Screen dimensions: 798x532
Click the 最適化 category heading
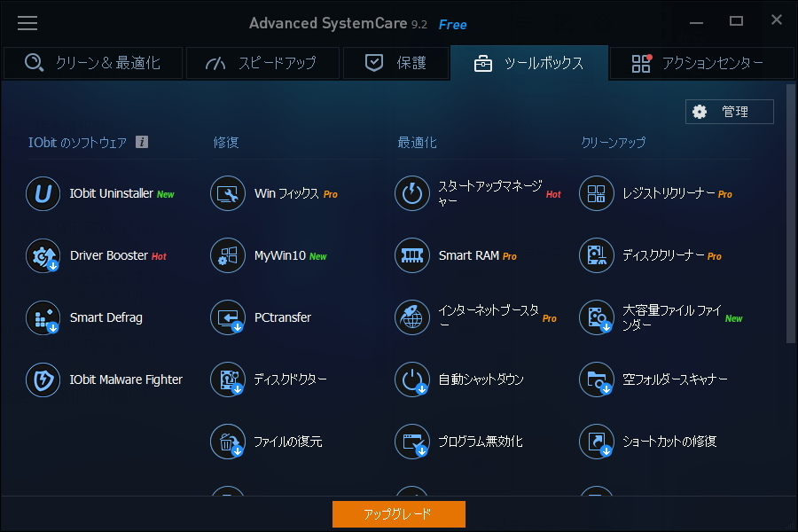click(417, 143)
